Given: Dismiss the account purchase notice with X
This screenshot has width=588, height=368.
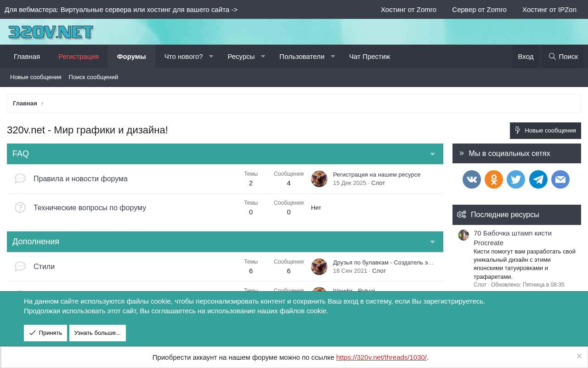Looking at the screenshot, I should (x=579, y=356).
